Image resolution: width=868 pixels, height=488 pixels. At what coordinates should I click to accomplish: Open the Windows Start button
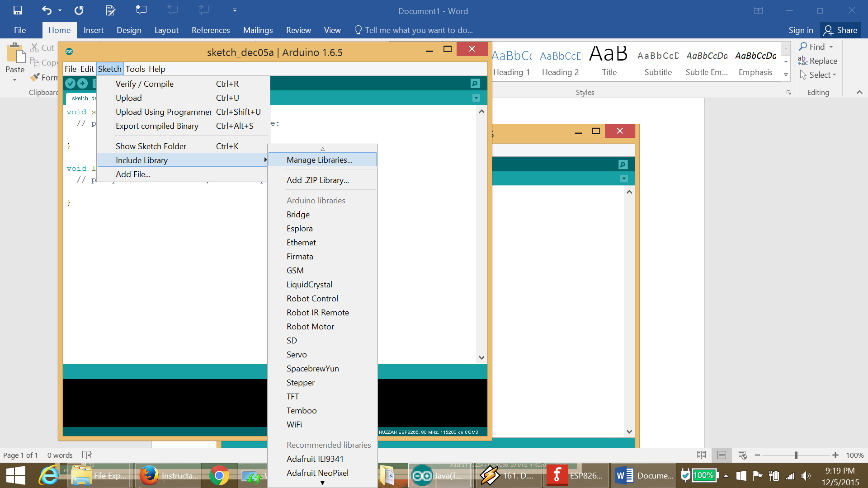(x=16, y=475)
